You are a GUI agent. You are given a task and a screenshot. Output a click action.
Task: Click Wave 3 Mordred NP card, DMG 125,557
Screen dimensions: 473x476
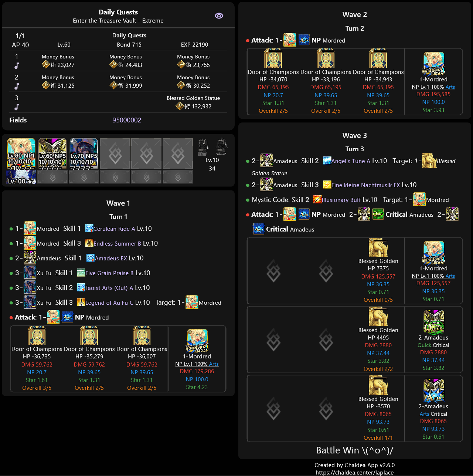point(433,253)
